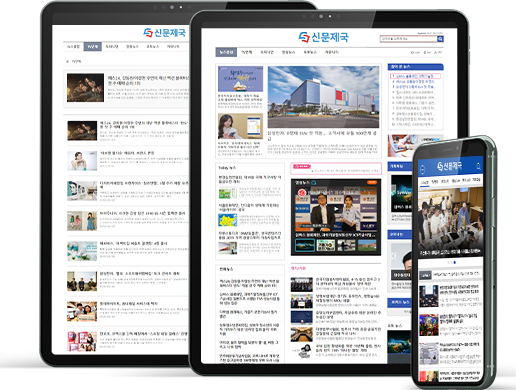Tap the magnifier search icon on the phone header
The height and width of the screenshot is (390, 516).
[478, 166]
